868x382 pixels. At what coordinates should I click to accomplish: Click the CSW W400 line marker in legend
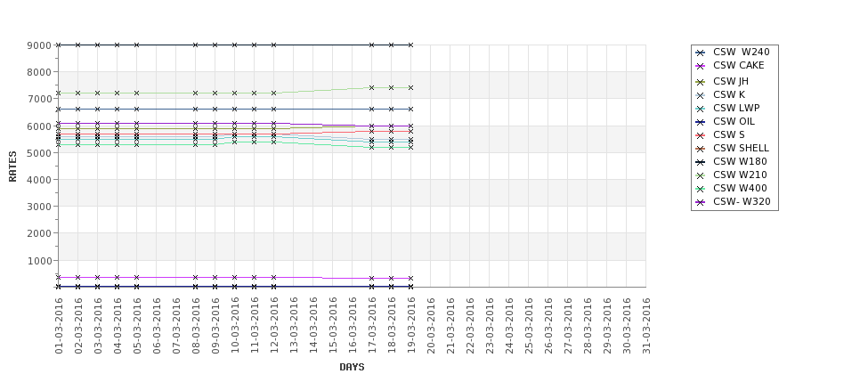[x=701, y=189]
